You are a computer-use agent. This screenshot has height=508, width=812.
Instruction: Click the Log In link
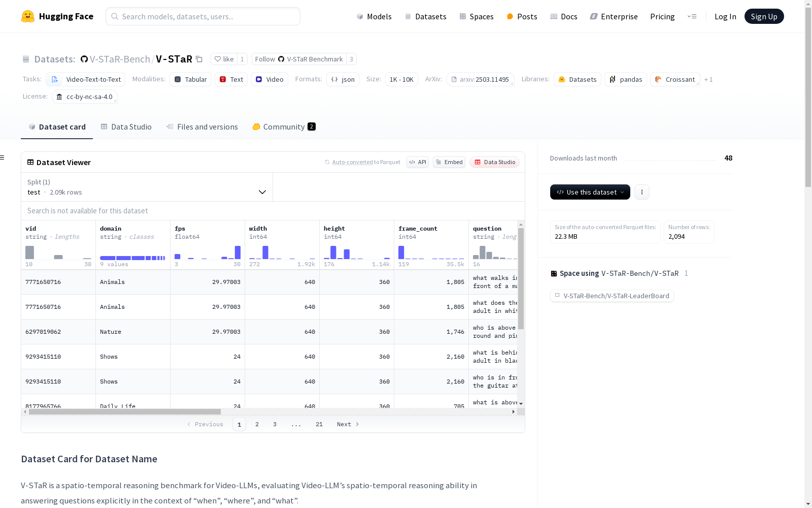(725, 16)
